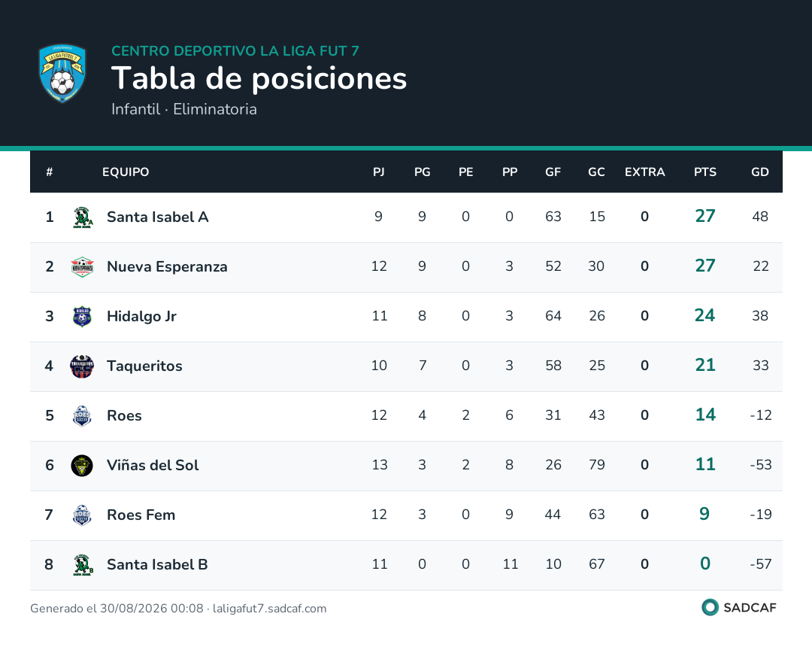Select the EQUIPO column header
Image resolution: width=812 pixels, height=647 pixels.
pos(126,172)
